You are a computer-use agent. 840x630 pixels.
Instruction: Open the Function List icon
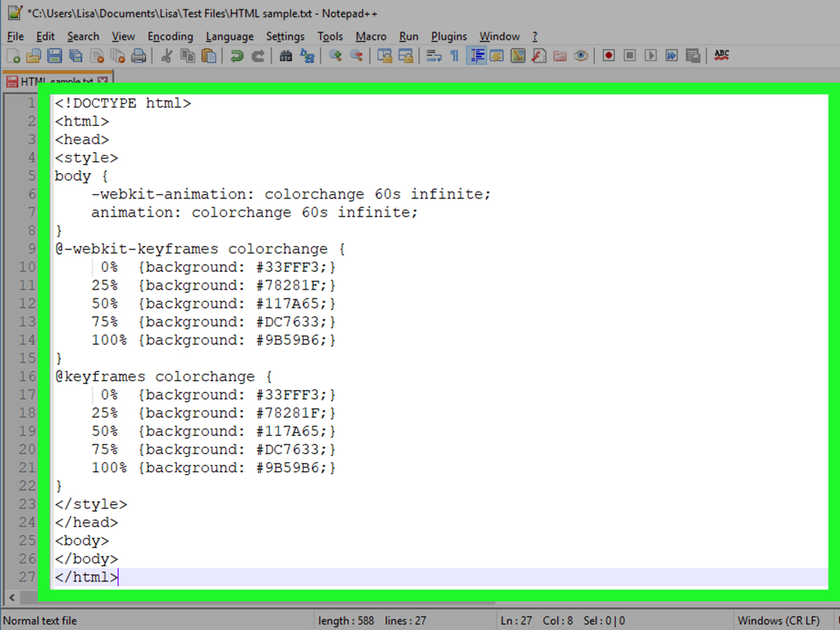[x=538, y=56]
